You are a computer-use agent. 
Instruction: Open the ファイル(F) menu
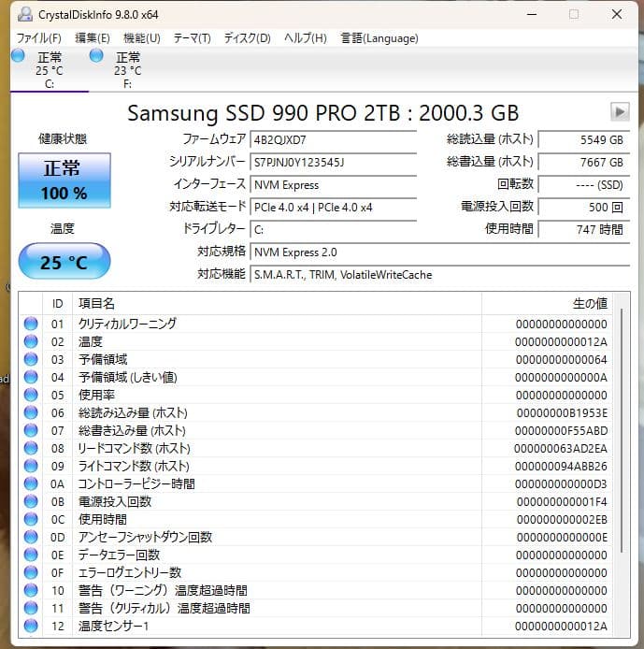click(38, 38)
